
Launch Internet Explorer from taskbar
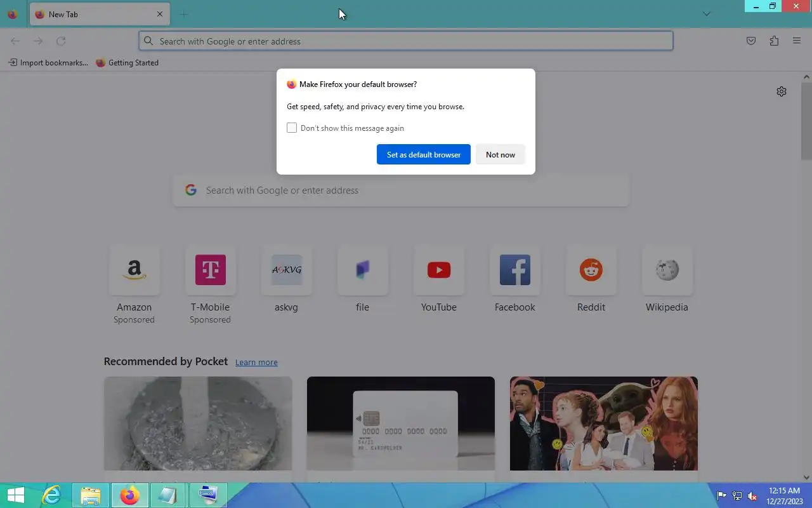click(x=51, y=495)
